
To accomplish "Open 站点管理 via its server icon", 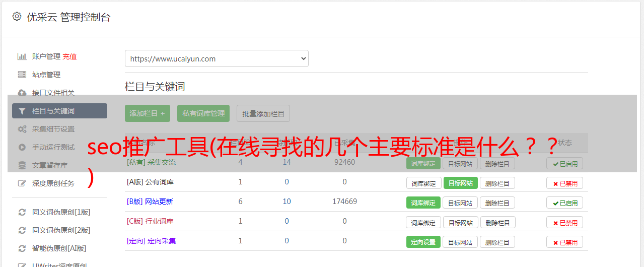I will (x=22, y=75).
